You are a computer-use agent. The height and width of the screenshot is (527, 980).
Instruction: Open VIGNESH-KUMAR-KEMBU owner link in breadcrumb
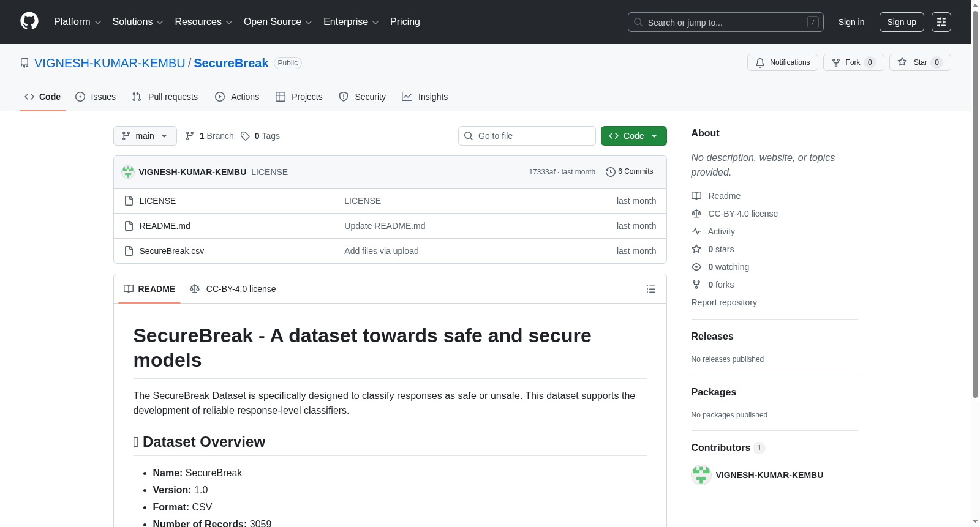click(110, 63)
